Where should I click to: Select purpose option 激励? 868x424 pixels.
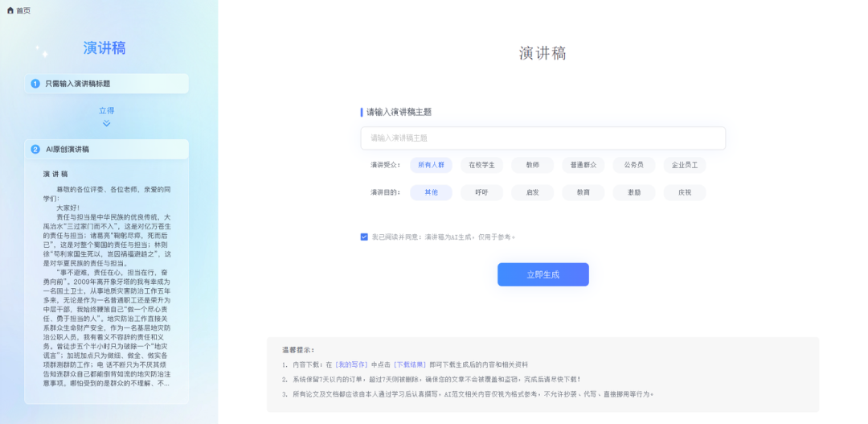click(634, 192)
